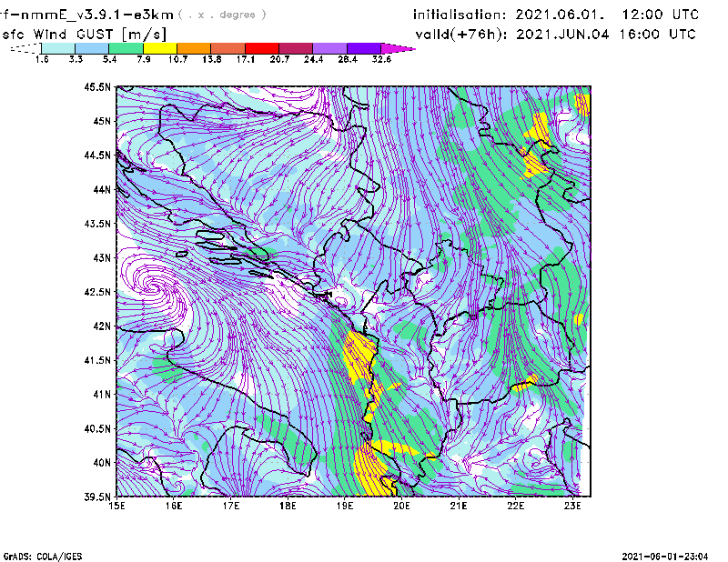The image size is (728, 562).
Task: Select the green legend color cell
Action: (x=126, y=48)
